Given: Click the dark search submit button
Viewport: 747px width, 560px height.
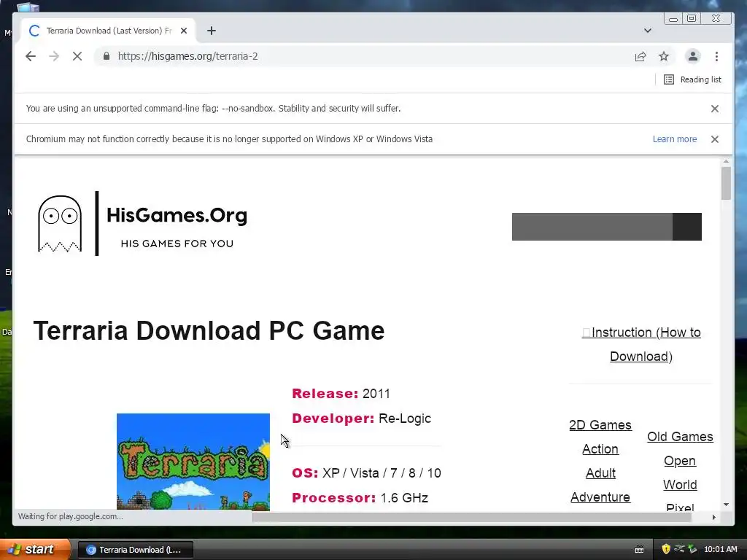Looking at the screenshot, I should [687, 227].
